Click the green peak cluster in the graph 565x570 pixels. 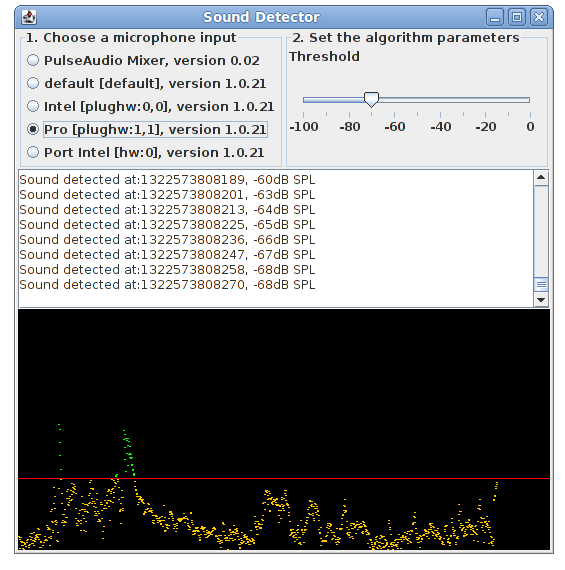128,453
